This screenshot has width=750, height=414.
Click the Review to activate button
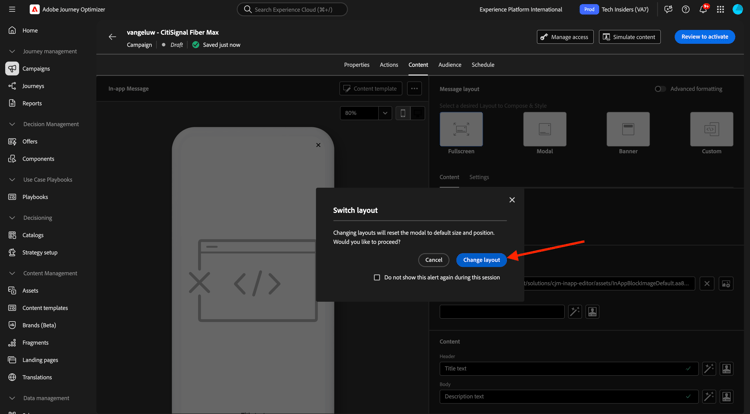pos(705,37)
